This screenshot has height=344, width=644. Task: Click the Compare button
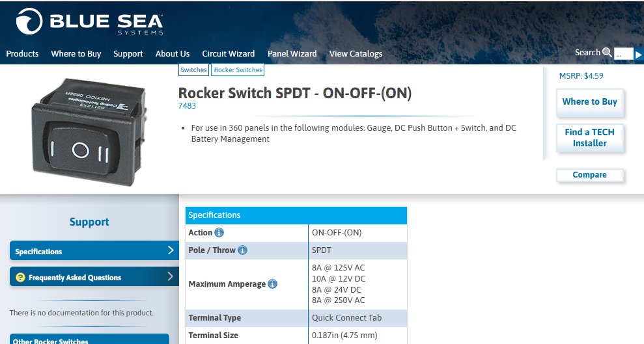(x=590, y=175)
